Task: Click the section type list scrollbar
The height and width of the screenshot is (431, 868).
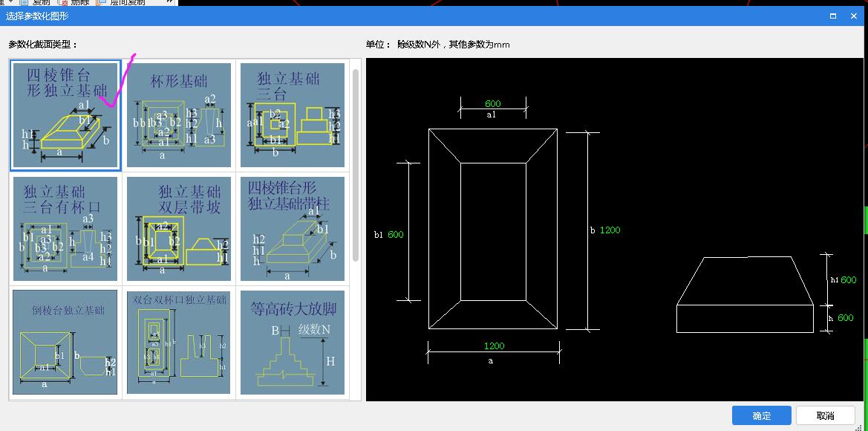Action: [x=356, y=165]
